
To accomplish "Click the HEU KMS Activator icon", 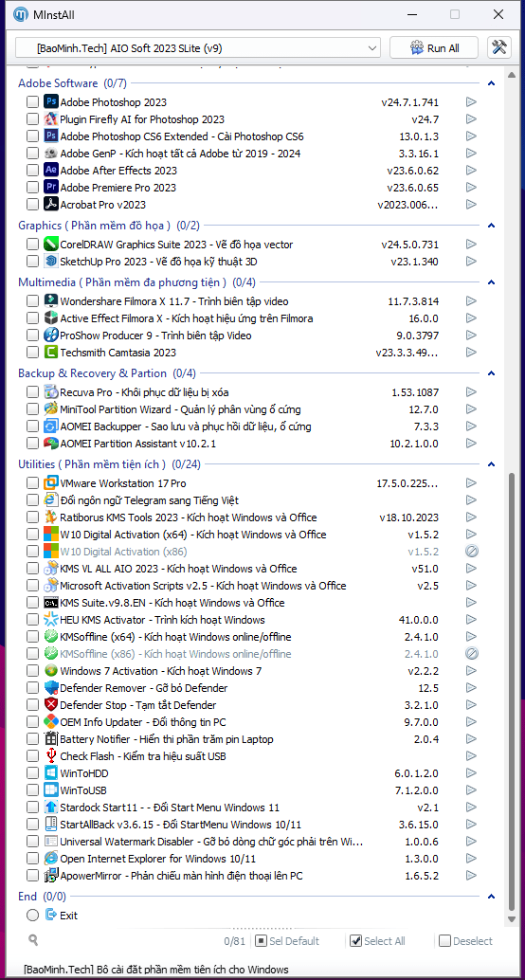I will pos(50,620).
